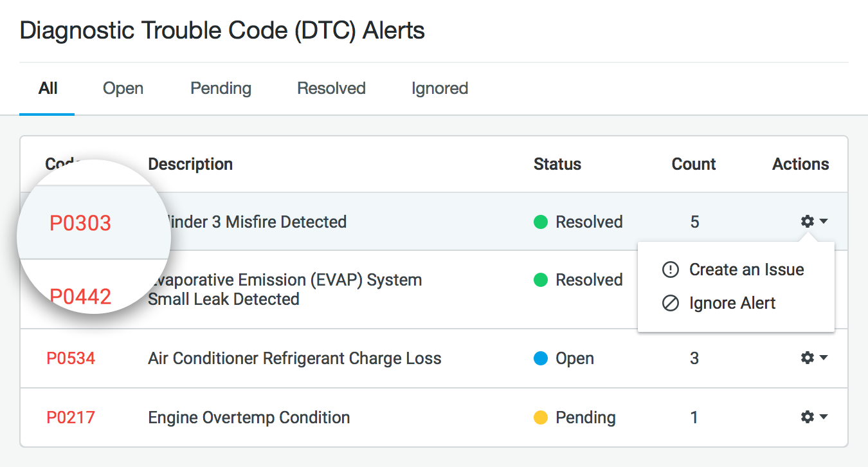The image size is (868, 467).
Task: Switch to the Open tab
Action: coord(123,88)
